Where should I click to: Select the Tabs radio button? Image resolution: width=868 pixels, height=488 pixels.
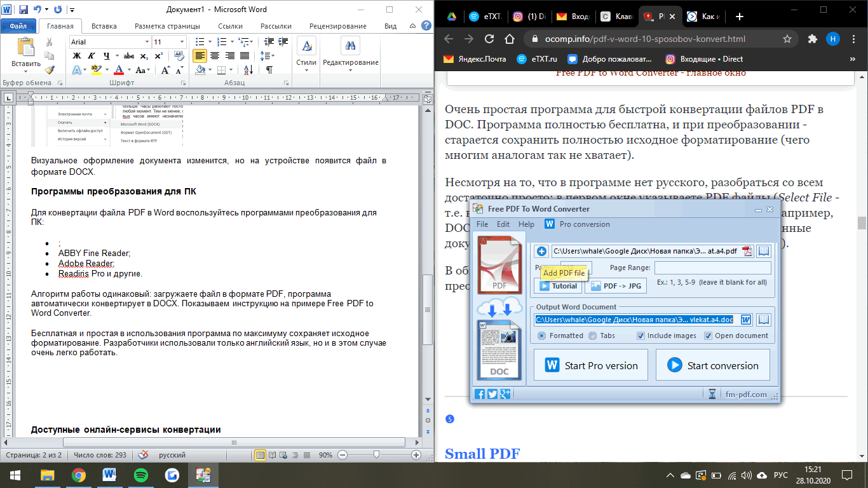[592, 335]
